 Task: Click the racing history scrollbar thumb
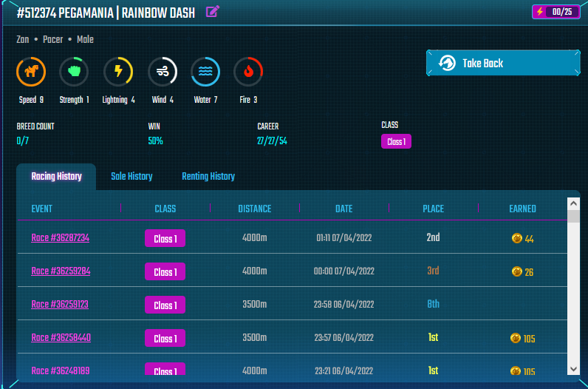[x=573, y=216]
